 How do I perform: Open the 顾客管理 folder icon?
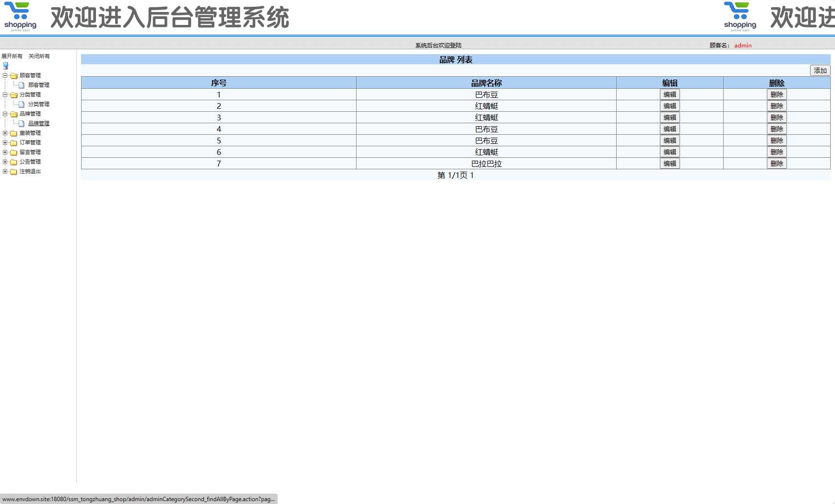tap(14, 75)
